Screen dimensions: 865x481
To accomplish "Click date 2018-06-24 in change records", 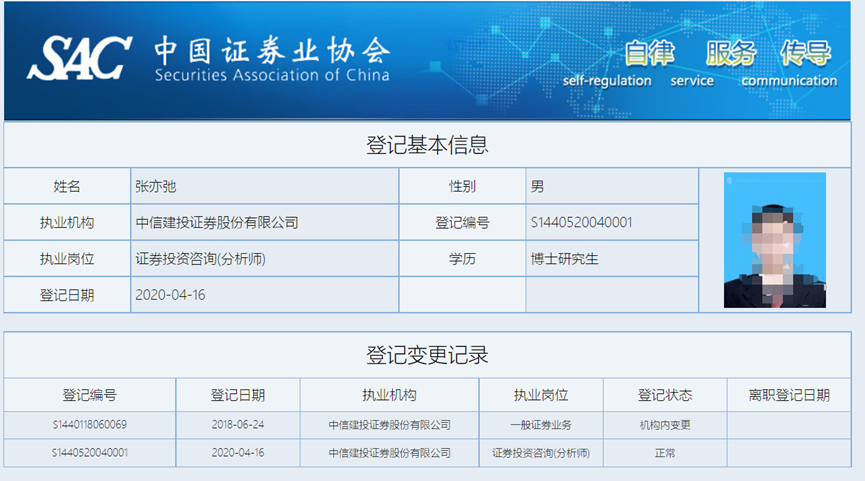I will tap(238, 425).
